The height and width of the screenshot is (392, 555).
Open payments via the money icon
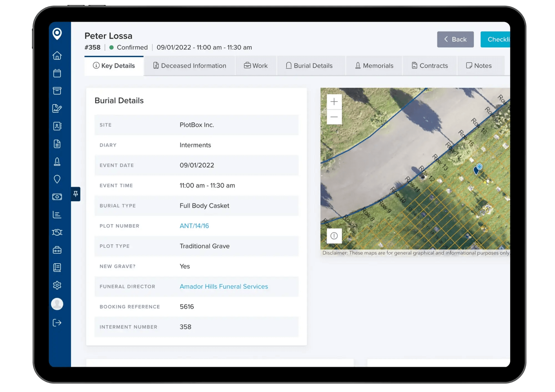tap(57, 197)
